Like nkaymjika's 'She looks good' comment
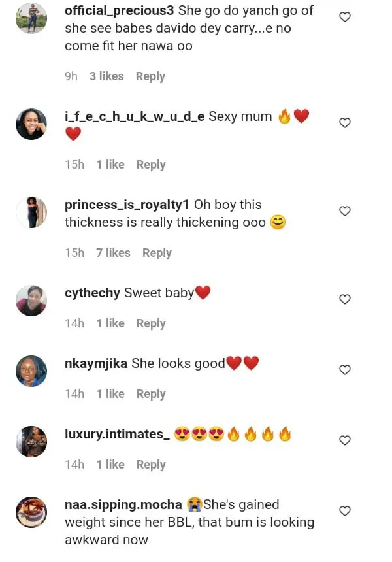 tap(345, 370)
